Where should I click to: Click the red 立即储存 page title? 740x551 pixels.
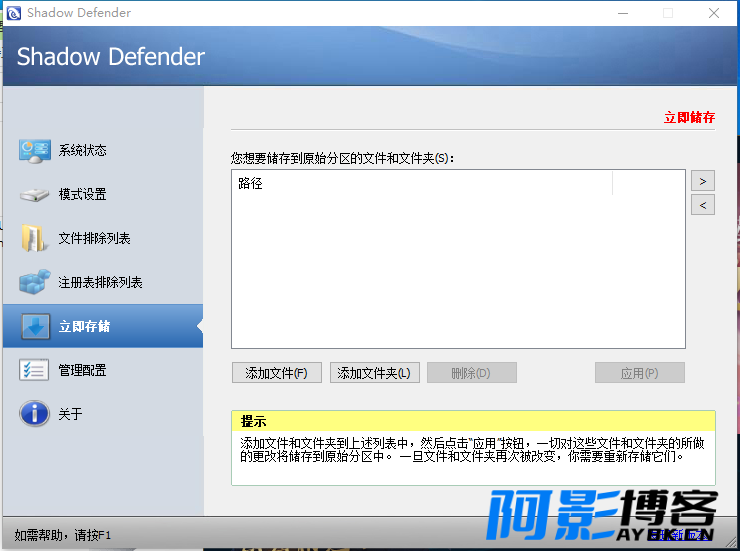690,117
